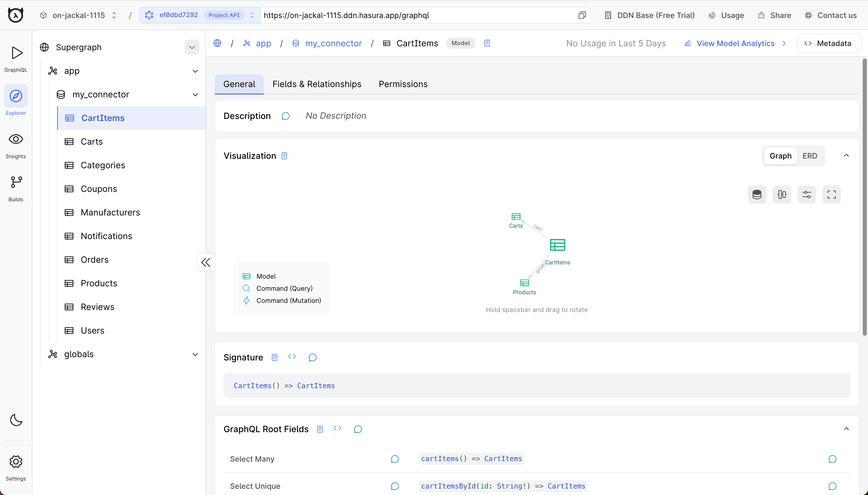Open docs icon next to Model badge
The image size is (868, 495).
tap(487, 43)
